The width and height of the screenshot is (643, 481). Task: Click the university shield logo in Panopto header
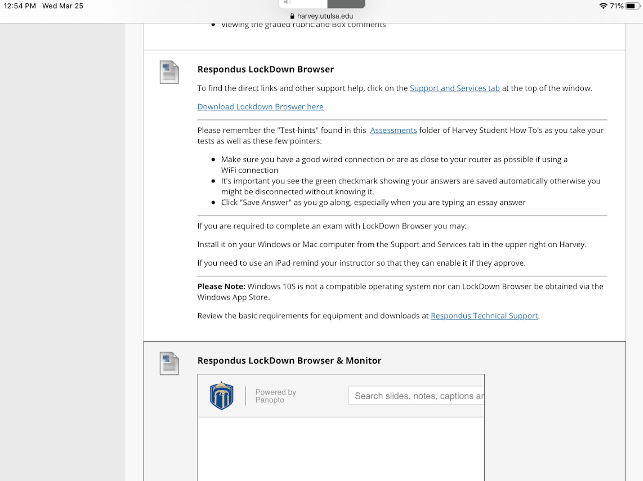click(221, 396)
